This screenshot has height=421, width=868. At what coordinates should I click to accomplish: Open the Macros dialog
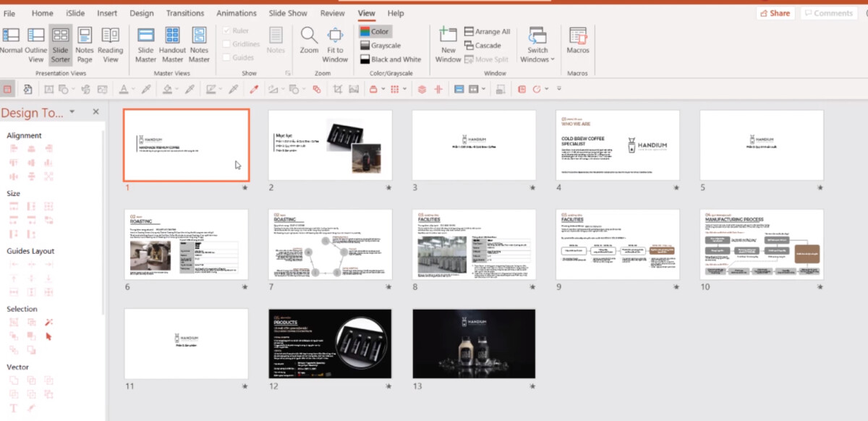coord(577,41)
